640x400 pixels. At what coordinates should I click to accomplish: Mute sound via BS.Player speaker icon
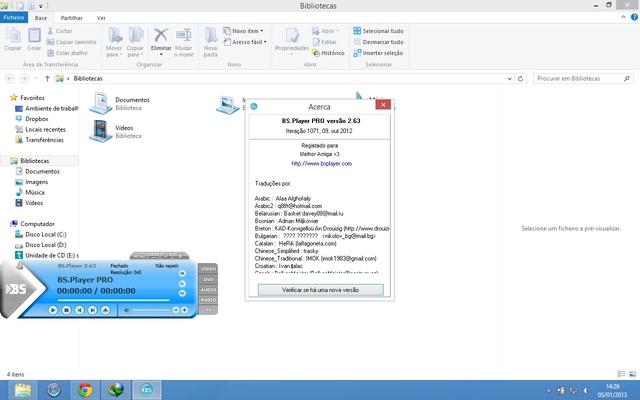coord(127,310)
